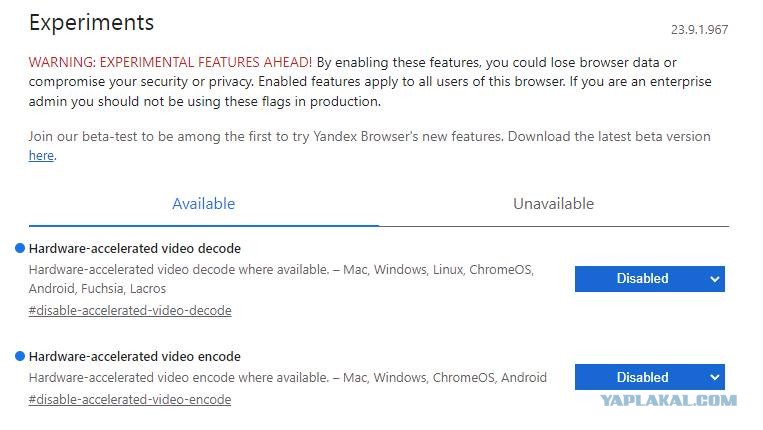Viewport: 763px width, 430px height.
Task: Click the video encode platform description text
Action: tap(288, 377)
